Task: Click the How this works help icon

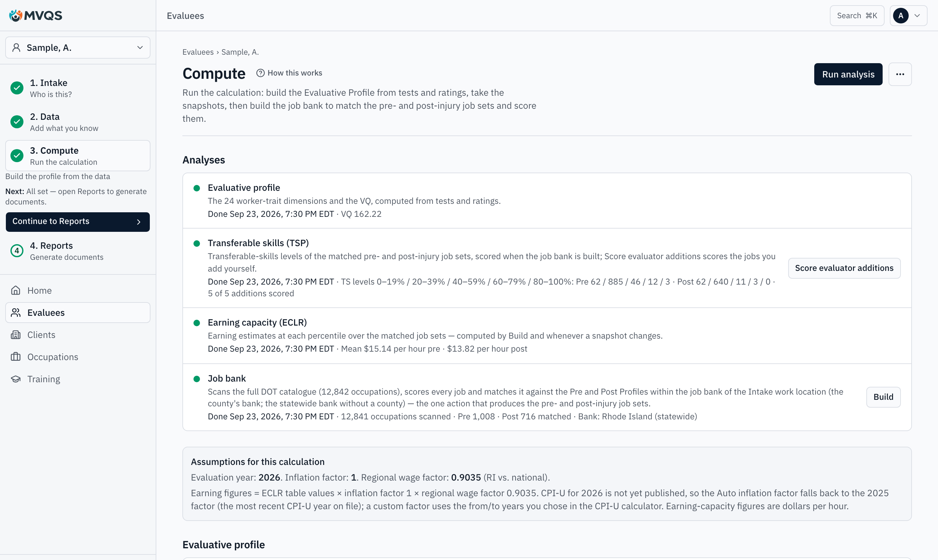Action: coord(261,73)
